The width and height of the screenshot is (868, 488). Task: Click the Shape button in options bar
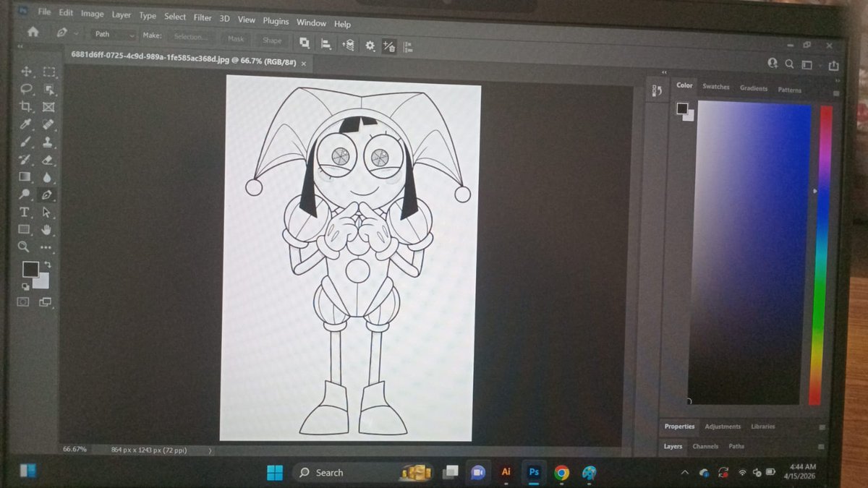(x=271, y=40)
